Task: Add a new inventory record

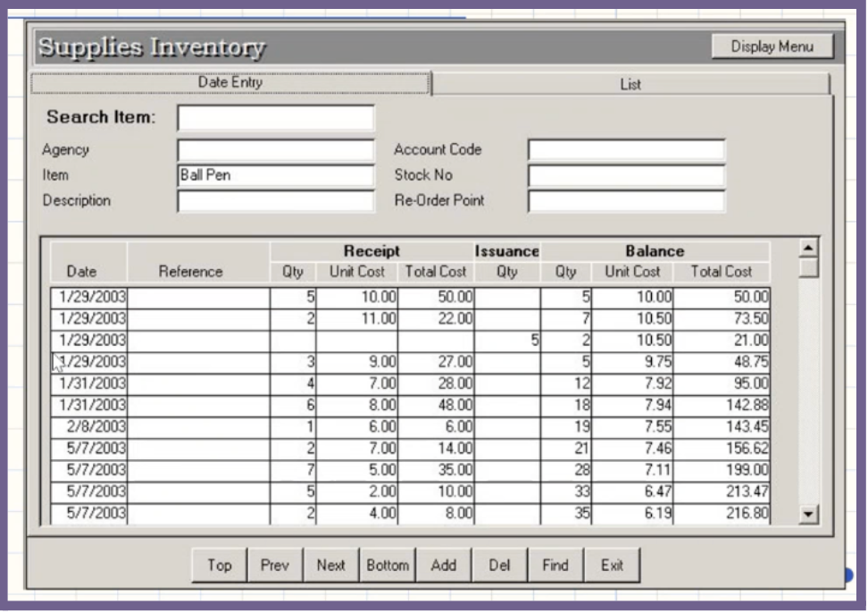Action: click(x=443, y=566)
